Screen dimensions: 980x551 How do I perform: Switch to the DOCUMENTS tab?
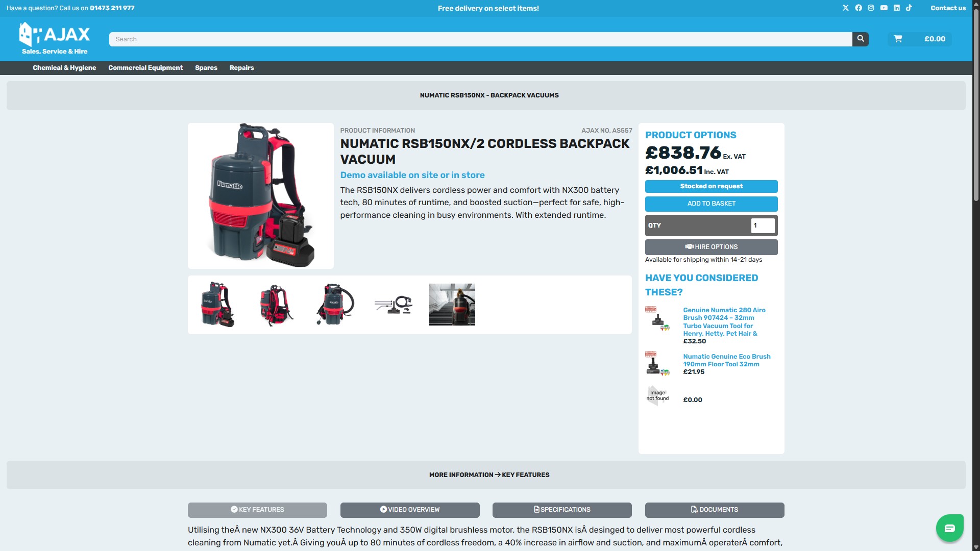tap(715, 510)
